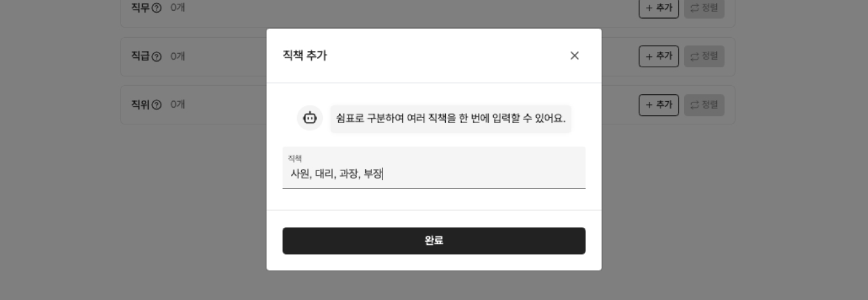Click the robot assistant icon
Image resolution: width=868 pixels, height=300 pixels.
pos(310,118)
